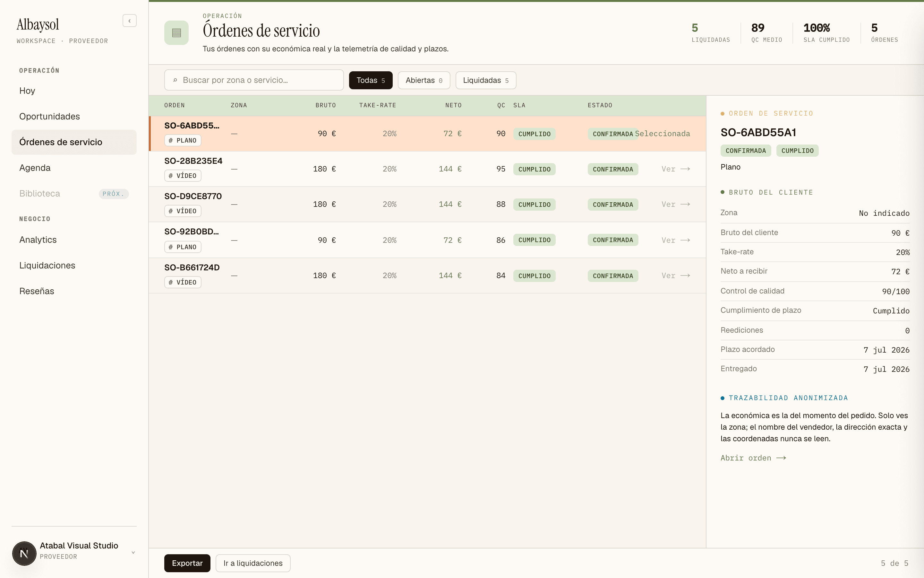This screenshot has width=924, height=578.
Task: Click the 144 € neto of SO-B661724D
Action: click(x=450, y=276)
